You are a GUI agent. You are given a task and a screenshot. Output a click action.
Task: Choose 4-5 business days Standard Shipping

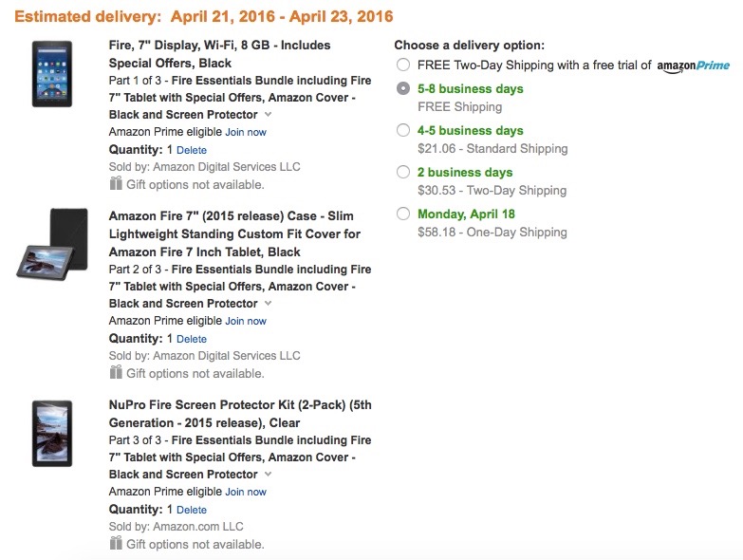tap(403, 130)
